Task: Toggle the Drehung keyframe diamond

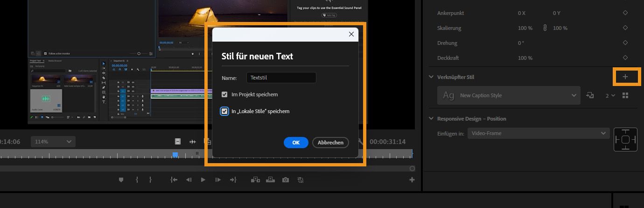Action: point(625,43)
